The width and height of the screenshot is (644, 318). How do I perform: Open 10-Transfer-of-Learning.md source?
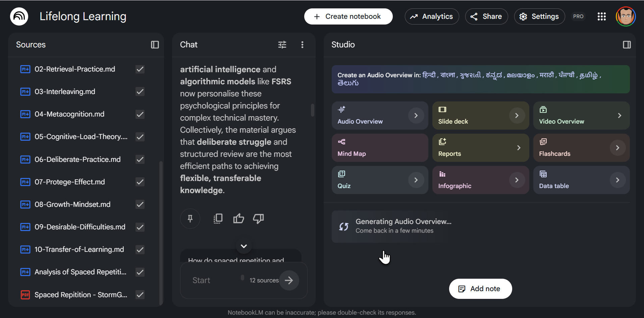79,249
